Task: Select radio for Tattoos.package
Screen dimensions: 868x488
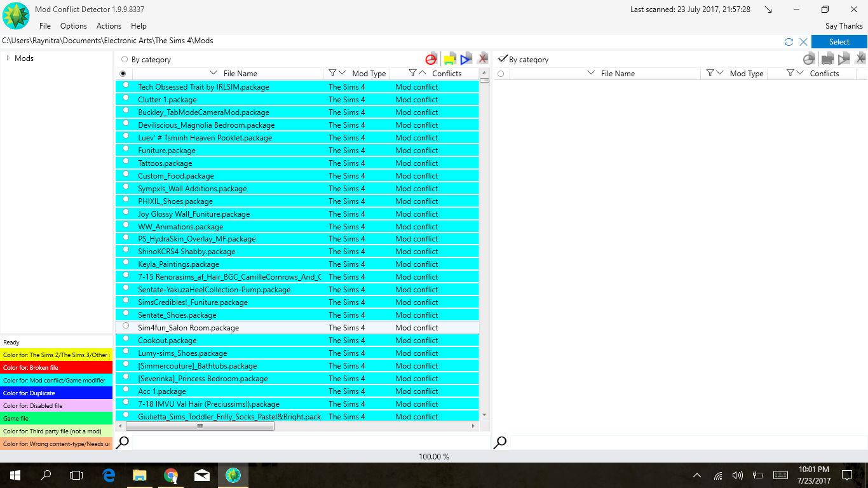Action: coord(126,161)
